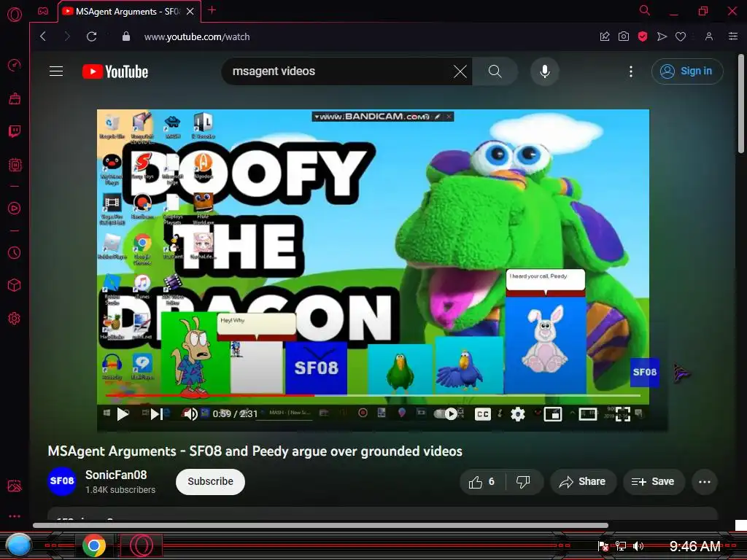Screen dimensions: 747x560
Task: Open the Player panel in sidebar
Action: [15, 208]
